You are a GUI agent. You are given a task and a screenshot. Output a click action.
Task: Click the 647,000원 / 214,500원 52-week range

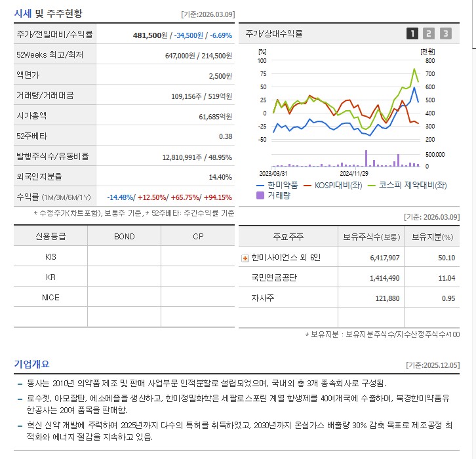tap(199, 56)
